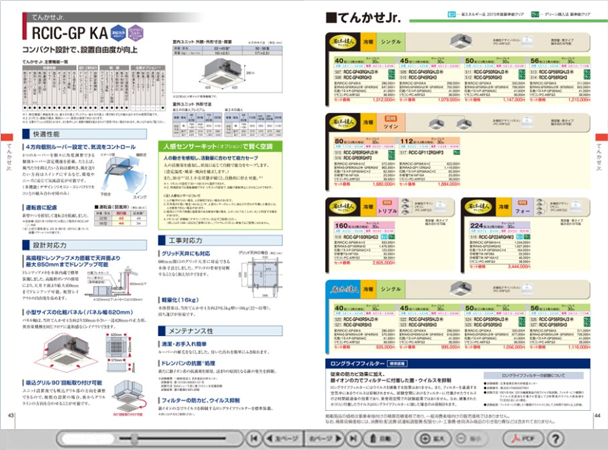The image size is (608, 450).
Task: Click the 工事対応力 section header
Action: click(x=220, y=240)
